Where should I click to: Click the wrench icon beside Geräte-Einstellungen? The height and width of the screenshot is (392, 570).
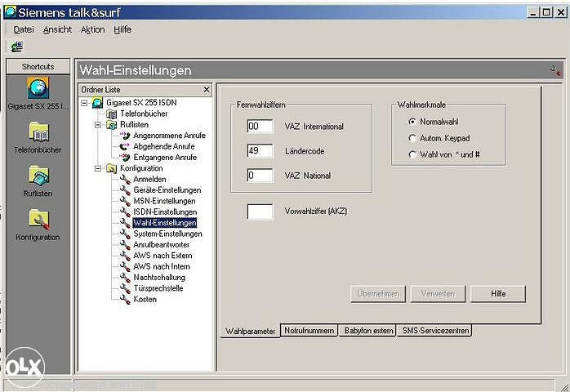coord(125,190)
